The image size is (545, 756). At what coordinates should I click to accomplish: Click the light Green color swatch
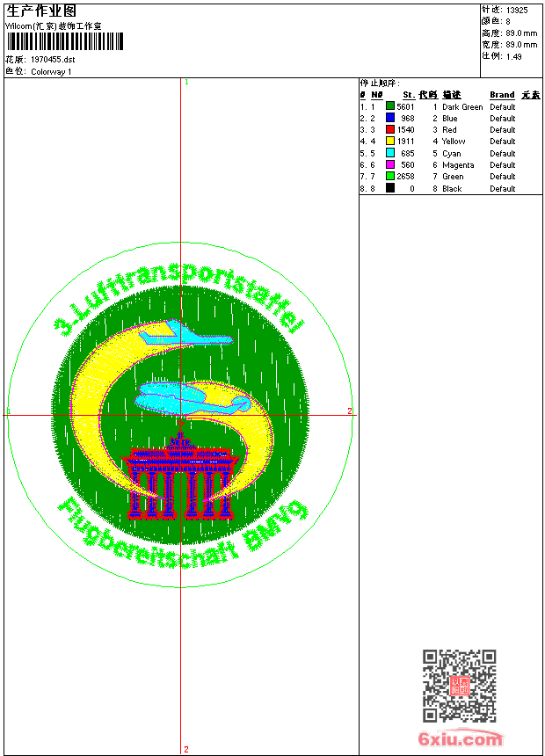coord(390,176)
